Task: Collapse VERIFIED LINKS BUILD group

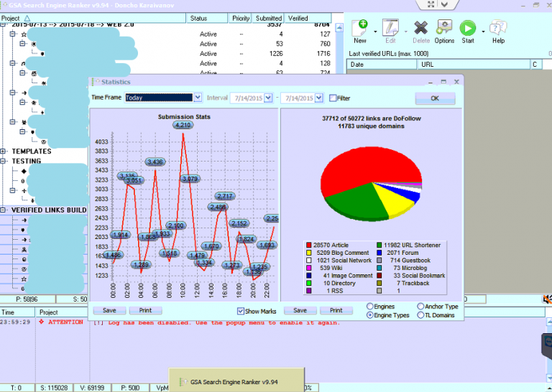Action: 3,210
